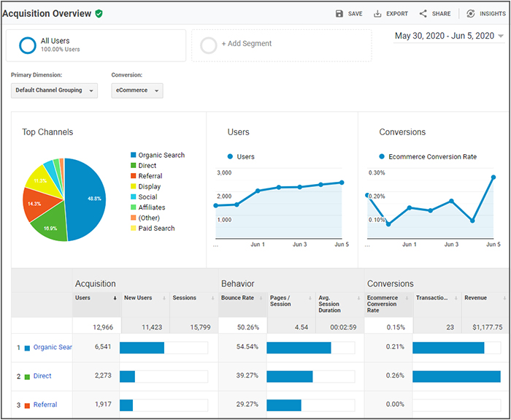Open the Referral channel link

pos(45,405)
